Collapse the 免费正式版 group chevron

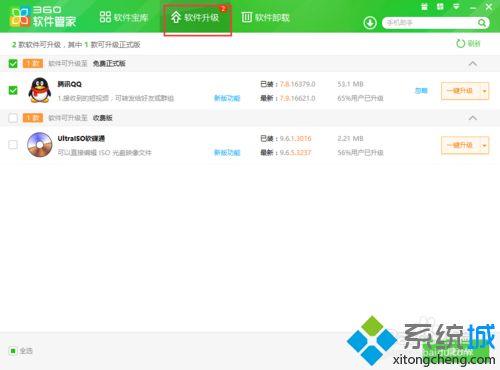coord(473,63)
